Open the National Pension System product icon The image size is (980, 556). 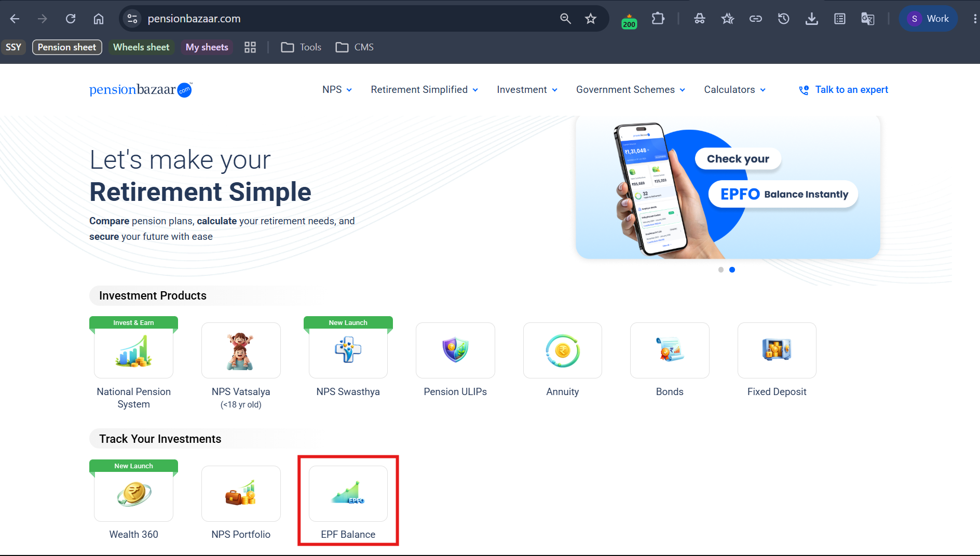133,350
